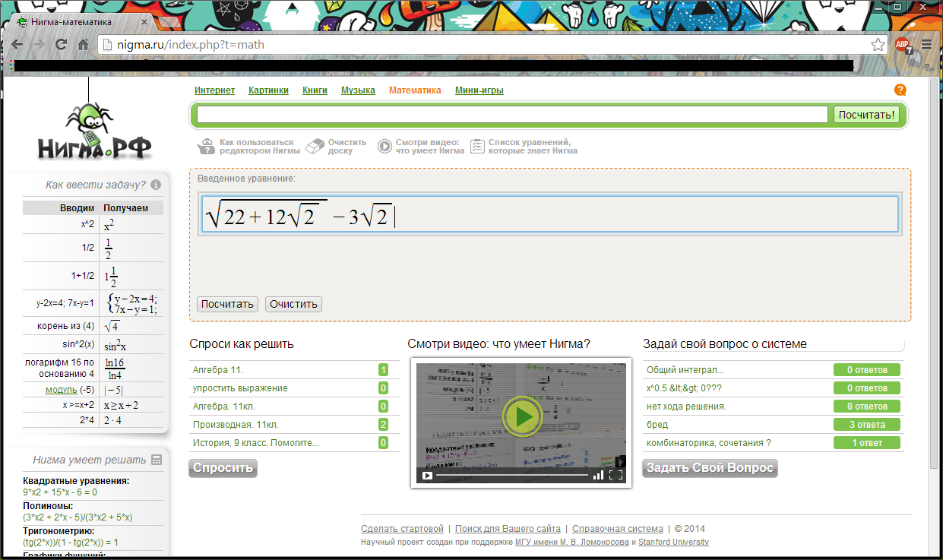The image size is (943, 560).
Task: Open the Adblock Plus extension icon
Action: pos(902,45)
